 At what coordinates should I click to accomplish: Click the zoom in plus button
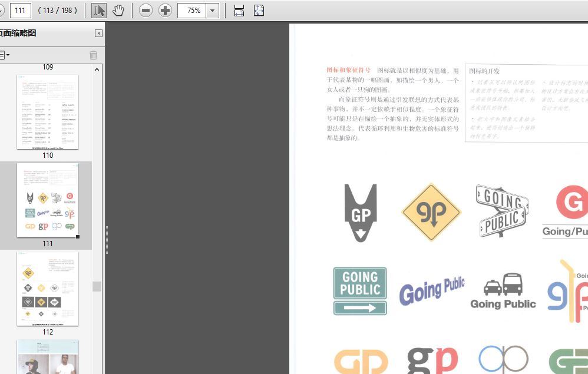click(x=166, y=11)
